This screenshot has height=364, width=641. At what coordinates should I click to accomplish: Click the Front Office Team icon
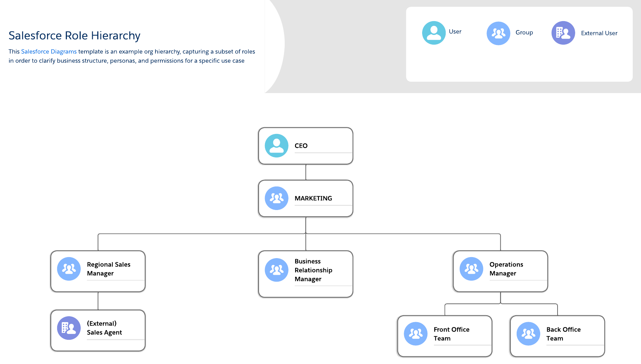[x=416, y=334]
